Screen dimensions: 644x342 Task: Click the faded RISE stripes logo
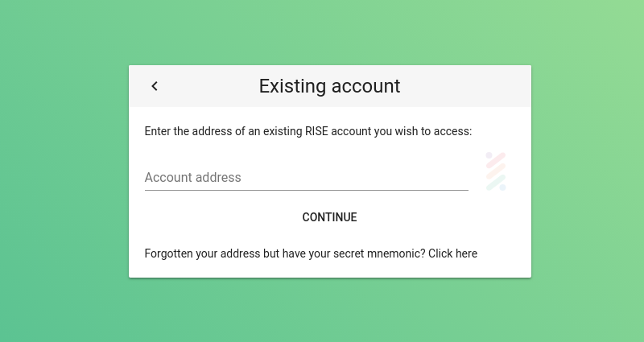pos(496,171)
